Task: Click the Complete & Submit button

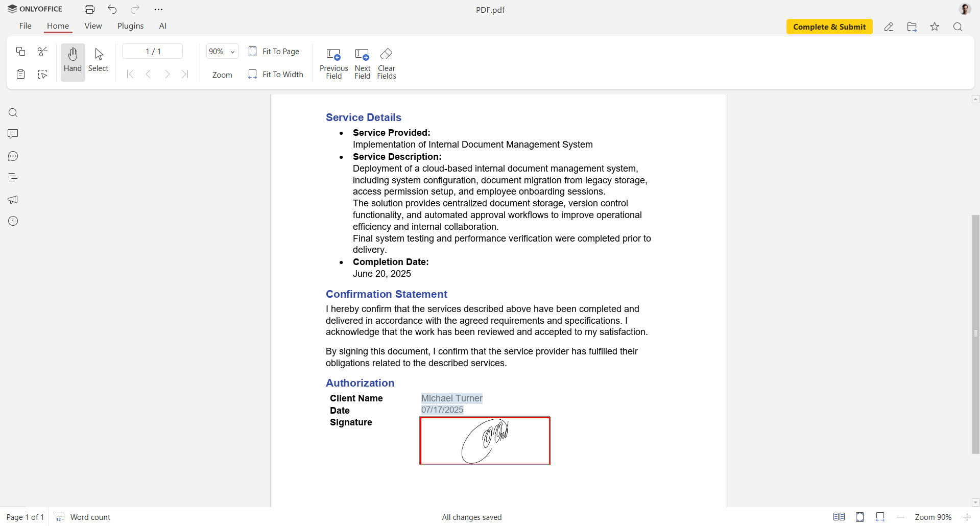Action: (829, 27)
